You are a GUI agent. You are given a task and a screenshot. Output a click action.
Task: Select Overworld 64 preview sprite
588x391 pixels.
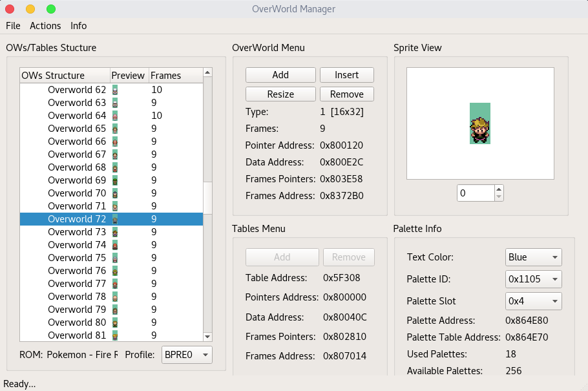click(x=115, y=116)
